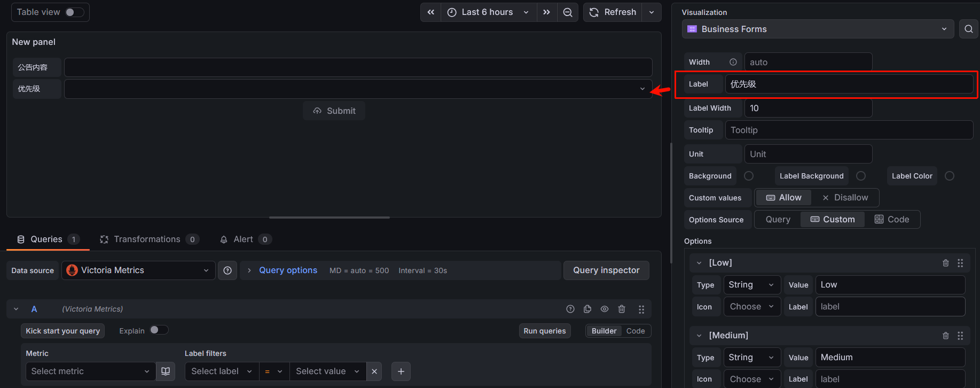
Task: Open the Victoria Metrics data source dropdown
Action: [138, 270]
